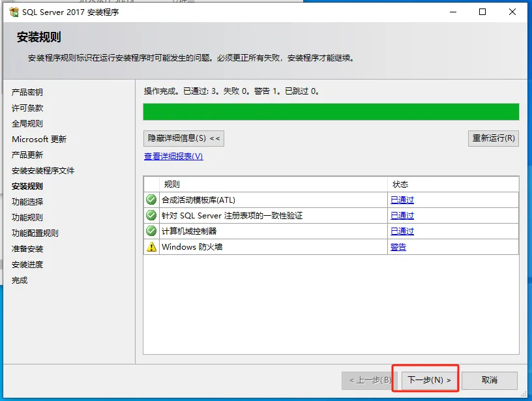532x401 pixels.
Task: Click the 计算机域控制器 rule name
Action: point(189,231)
